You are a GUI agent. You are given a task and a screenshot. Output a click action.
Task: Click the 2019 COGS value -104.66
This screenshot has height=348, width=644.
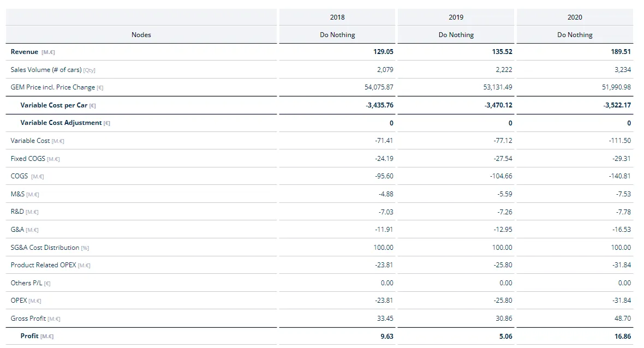click(500, 176)
